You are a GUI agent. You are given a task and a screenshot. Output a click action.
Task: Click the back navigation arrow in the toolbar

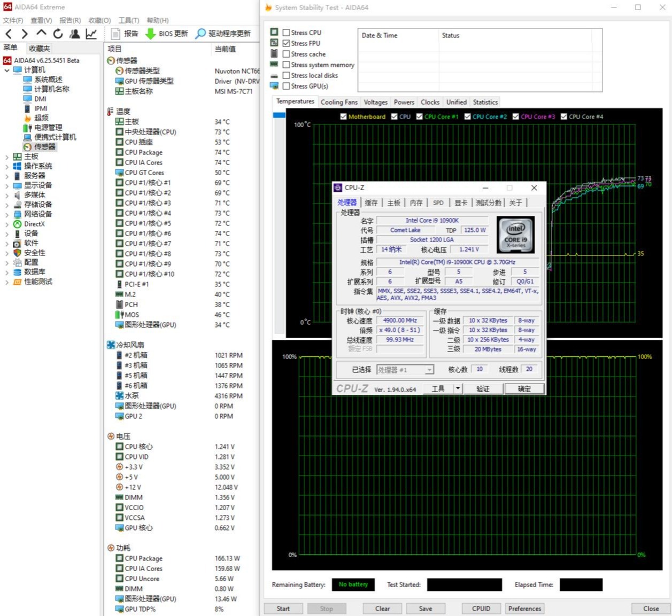coord(9,34)
